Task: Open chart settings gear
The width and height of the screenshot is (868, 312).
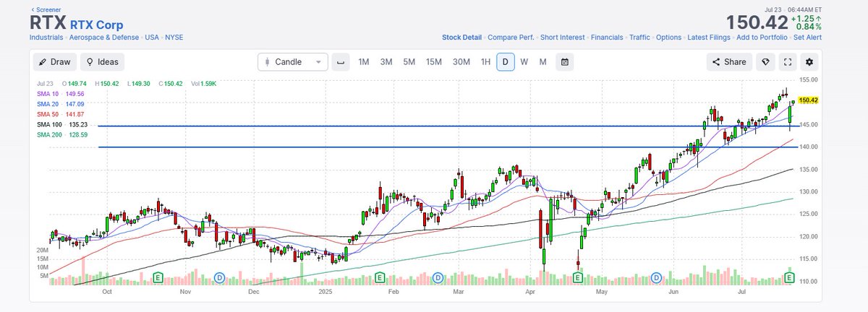Action: 810,62
